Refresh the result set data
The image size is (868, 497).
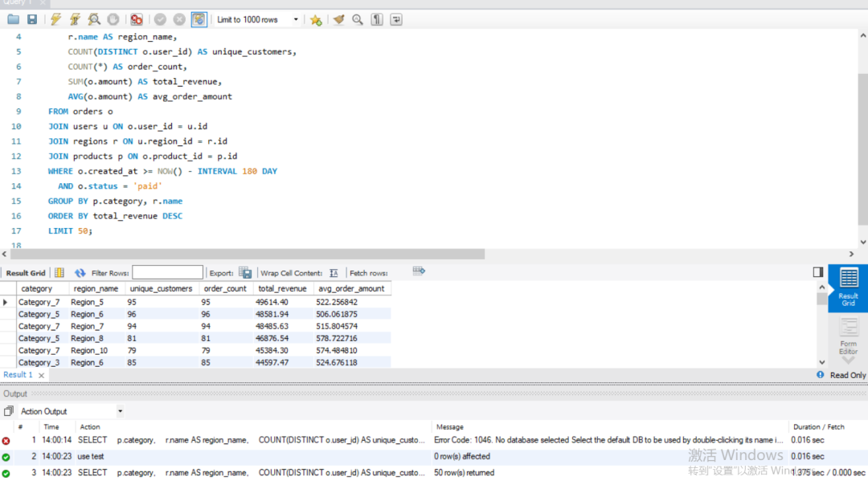tap(80, 272)
